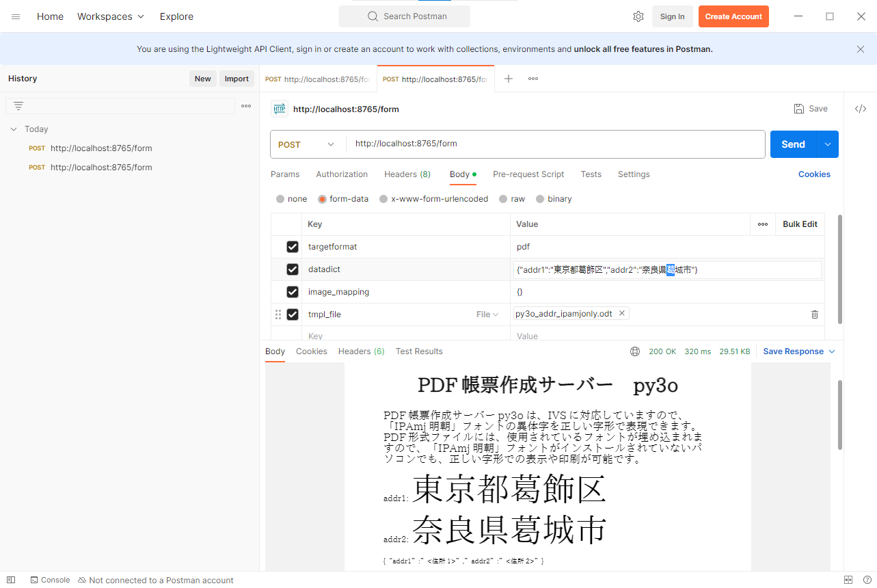The image size is (877, 588).
Task: Open tab options ellipsis
Action: (x=533, y=79)
